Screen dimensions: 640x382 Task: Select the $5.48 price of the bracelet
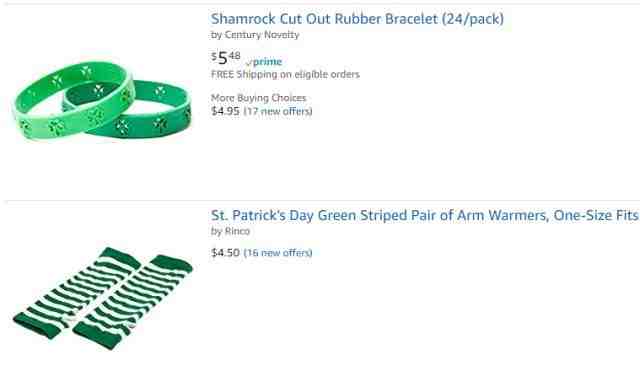tap(226, 58)
